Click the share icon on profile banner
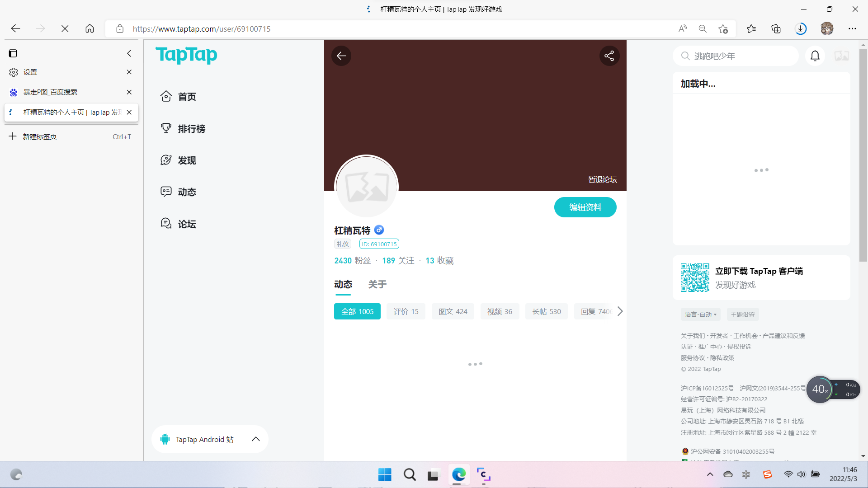 pyautogui.click(x=609, y=56)
